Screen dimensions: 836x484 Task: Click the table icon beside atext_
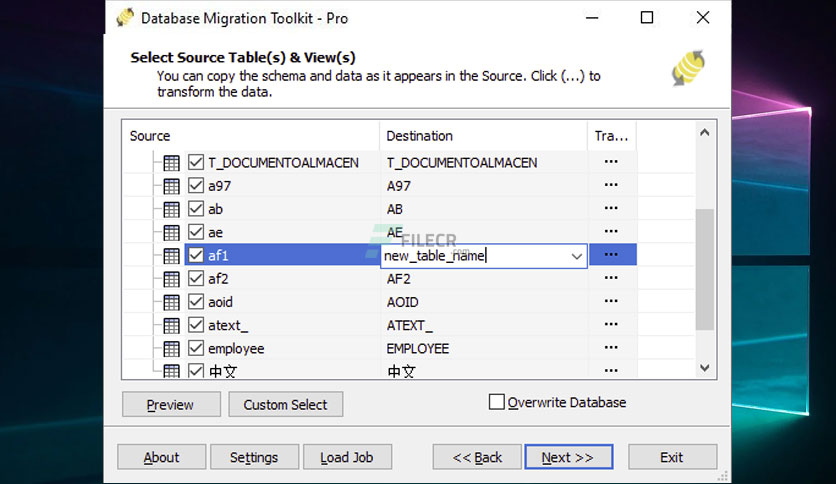pos(171,325)
